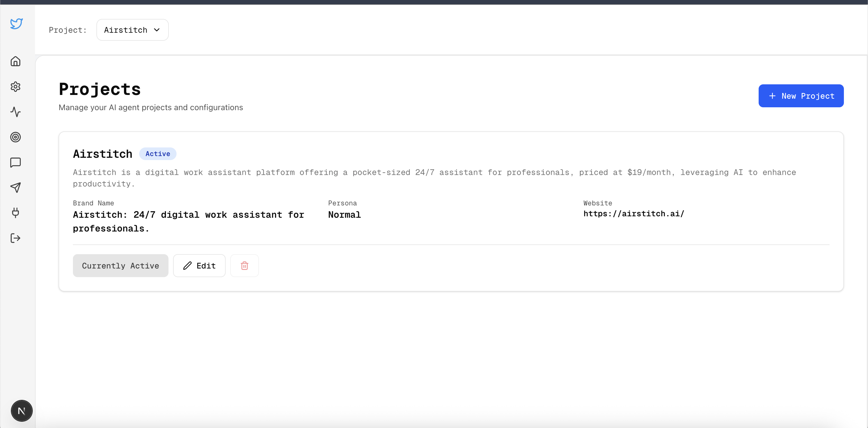The image size is (868, 428).
Task: Open the chat message sidebar icon
Action: click(x=15, y=162)
